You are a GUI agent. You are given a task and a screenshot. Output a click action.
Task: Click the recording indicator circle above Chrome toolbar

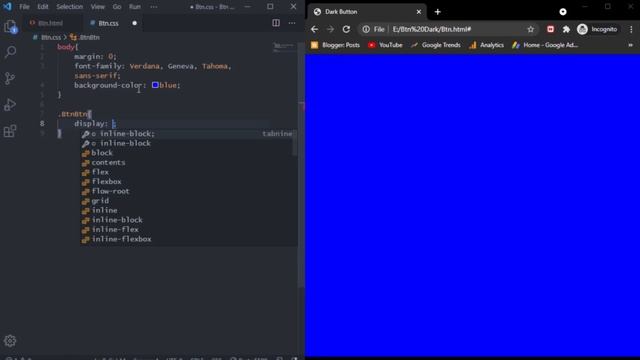click(563, 12)
